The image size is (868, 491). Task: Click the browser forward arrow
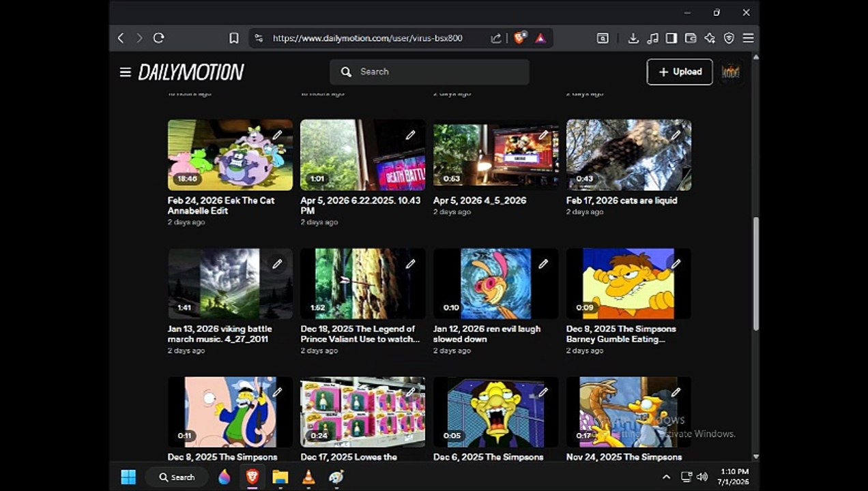[x=139, y=38]
